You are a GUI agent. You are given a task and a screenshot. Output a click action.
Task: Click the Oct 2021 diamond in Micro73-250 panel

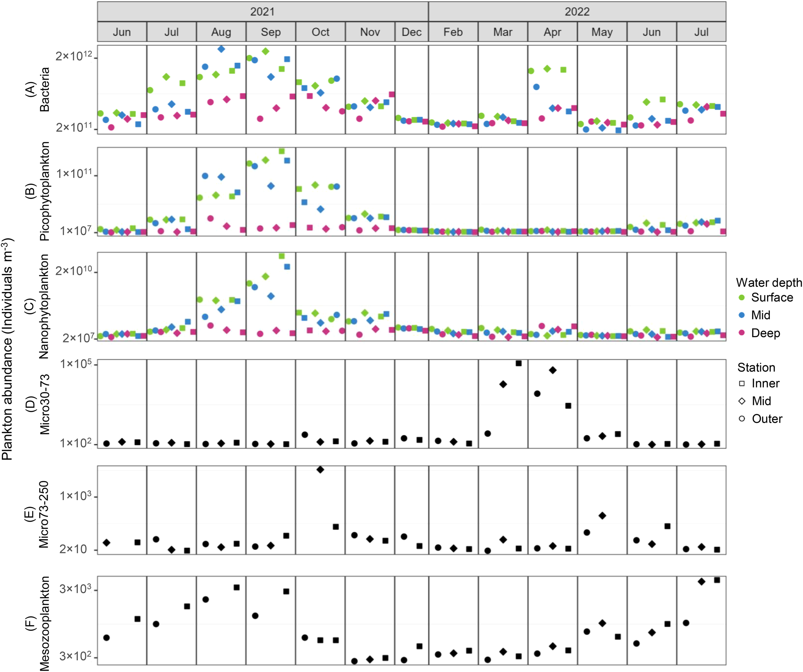pos(321,469)
